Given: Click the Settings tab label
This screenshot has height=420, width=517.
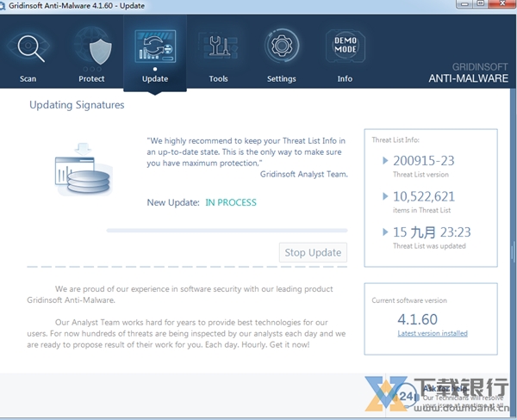Looking at the screenshot, I should [281, 79].
